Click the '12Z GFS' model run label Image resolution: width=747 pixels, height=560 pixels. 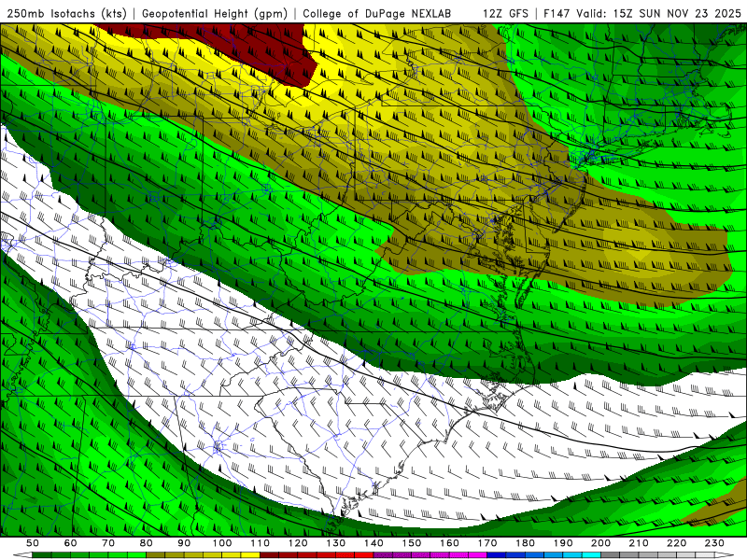tap(505, 13)
